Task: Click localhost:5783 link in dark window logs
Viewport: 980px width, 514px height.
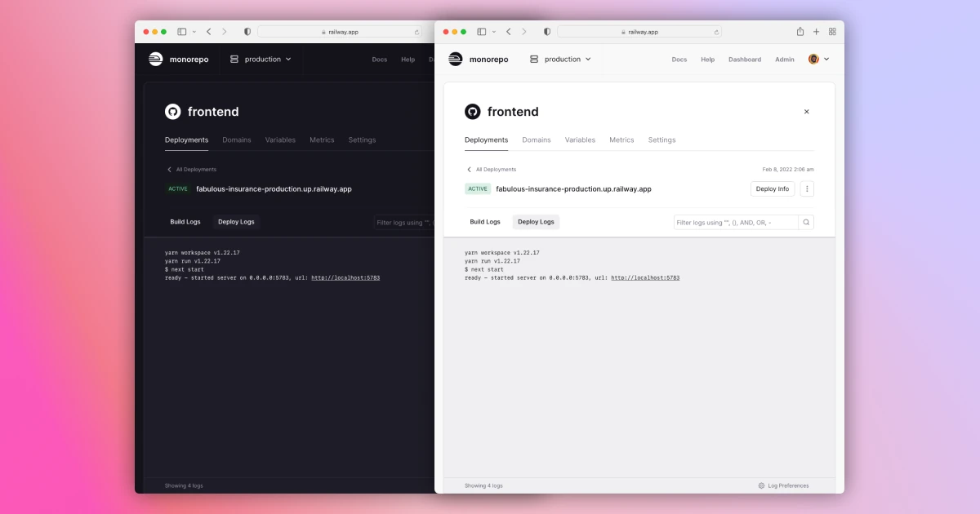Action: coord(345,277)
